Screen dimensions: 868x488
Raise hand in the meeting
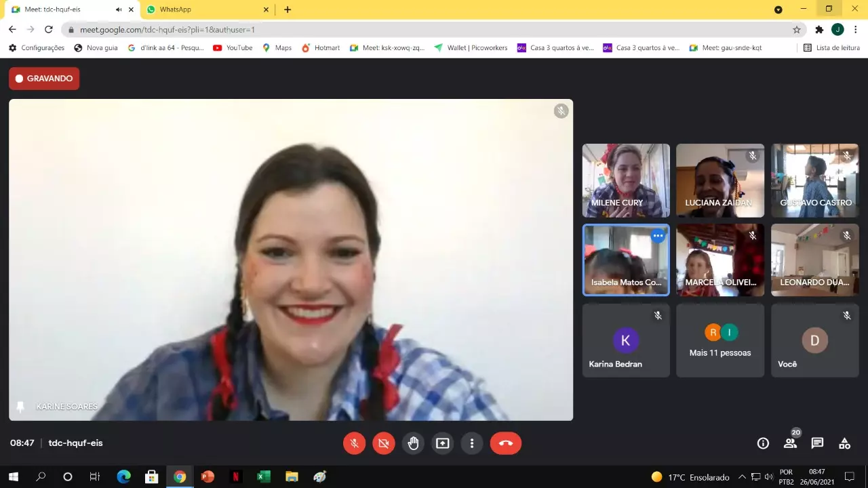pos(413,443)
